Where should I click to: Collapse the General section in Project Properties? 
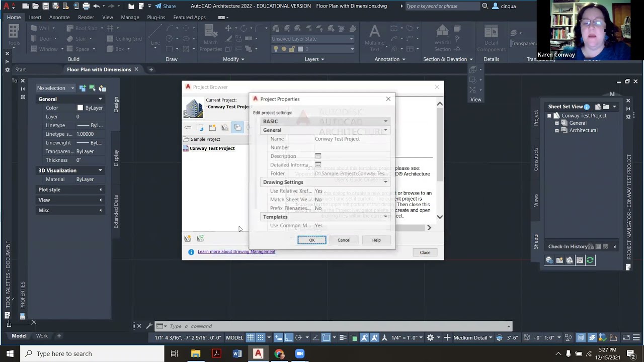386,130
